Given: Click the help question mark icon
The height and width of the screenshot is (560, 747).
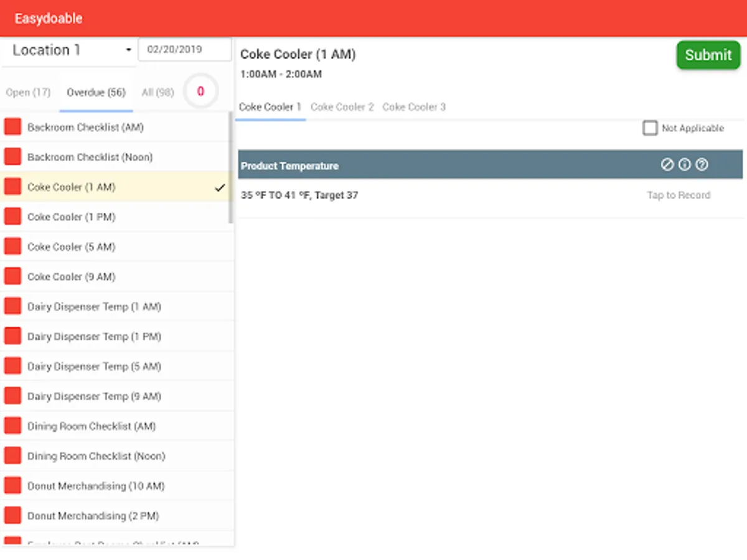Looking at the screenshot, I should click(702, 165).
